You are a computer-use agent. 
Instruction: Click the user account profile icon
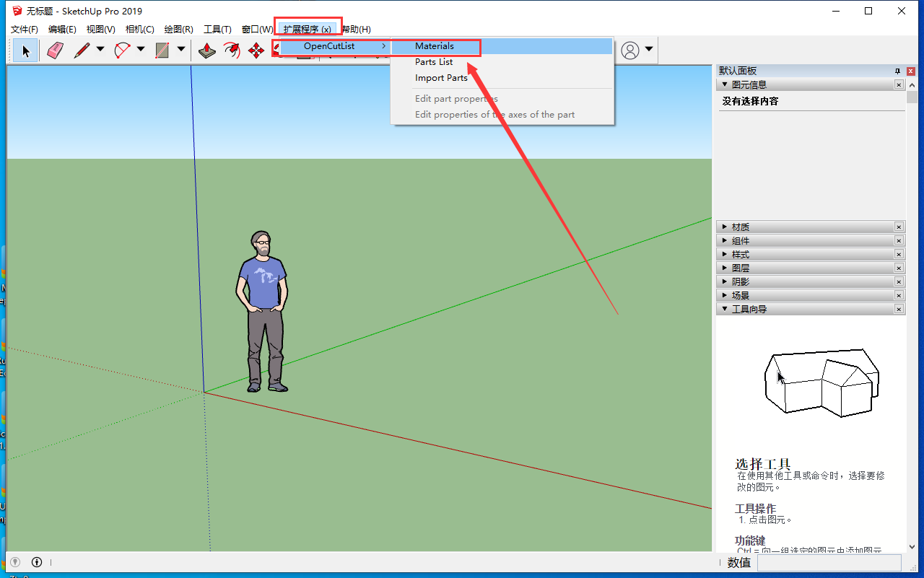pos(630,50)
